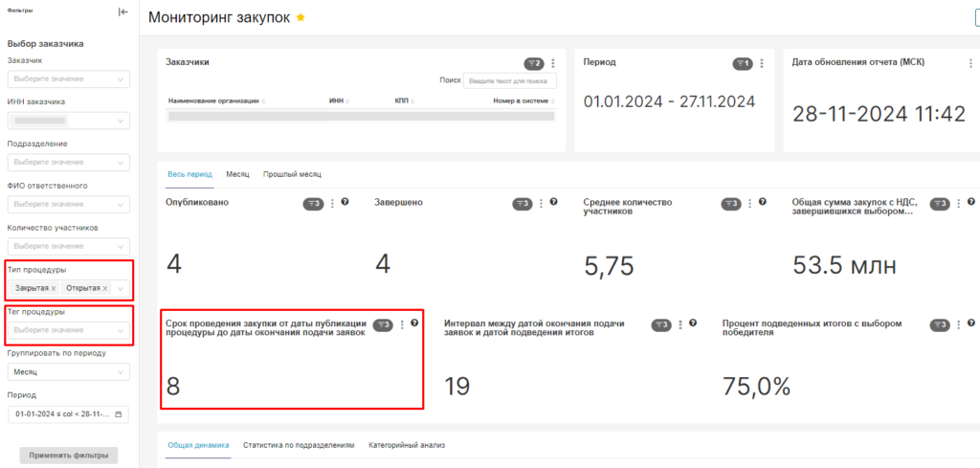Viewport: 980px width, 468px height.
Task: Open three-dot menu on Заказчики card
Action: point(552,63)
